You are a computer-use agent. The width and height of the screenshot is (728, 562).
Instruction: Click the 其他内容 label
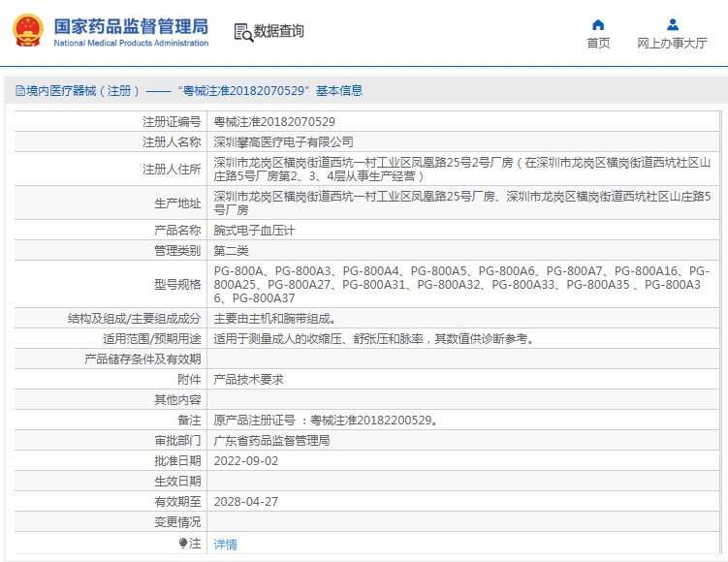coord(177,400)
